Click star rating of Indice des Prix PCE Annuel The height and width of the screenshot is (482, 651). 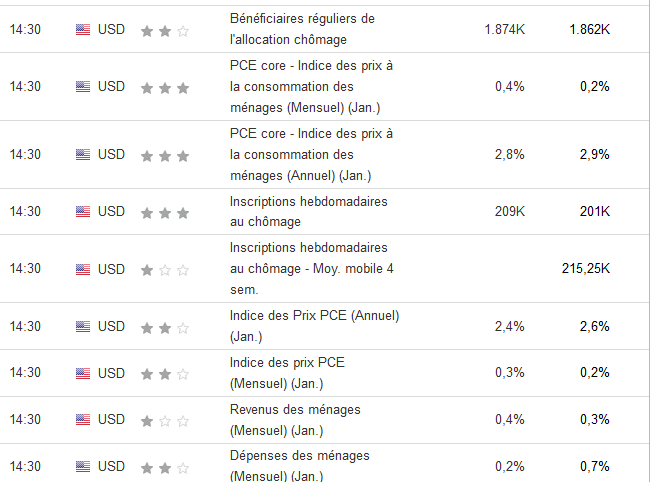165,327
